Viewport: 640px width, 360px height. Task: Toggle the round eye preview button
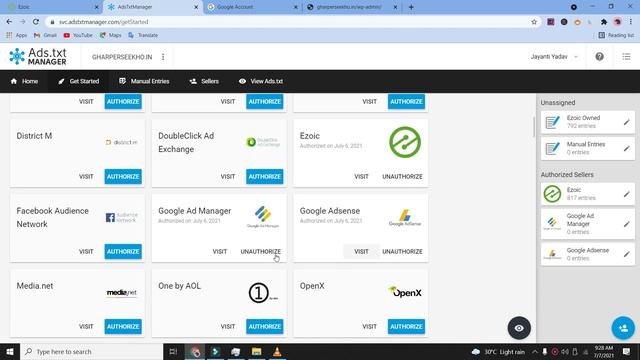[x=519, y=328]
